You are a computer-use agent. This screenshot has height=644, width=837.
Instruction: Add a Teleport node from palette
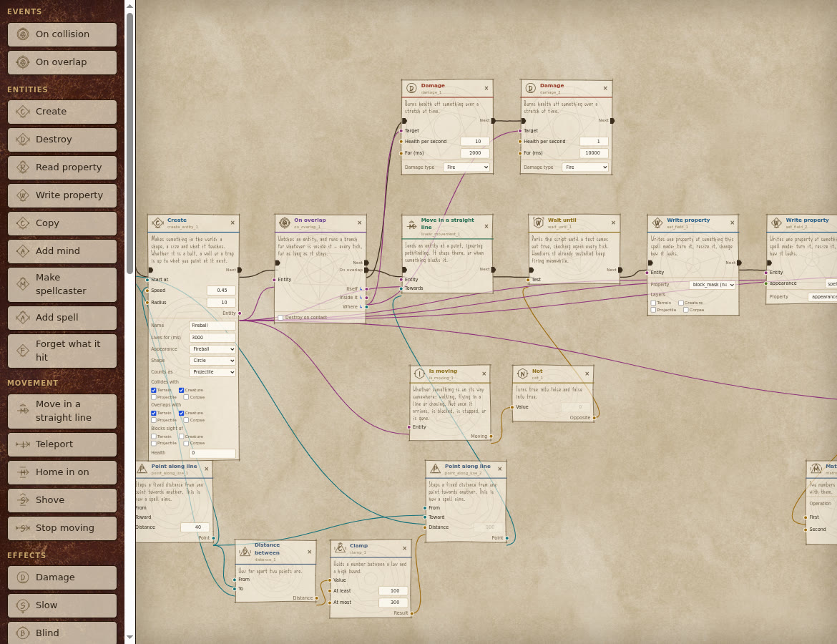[62, 444]
